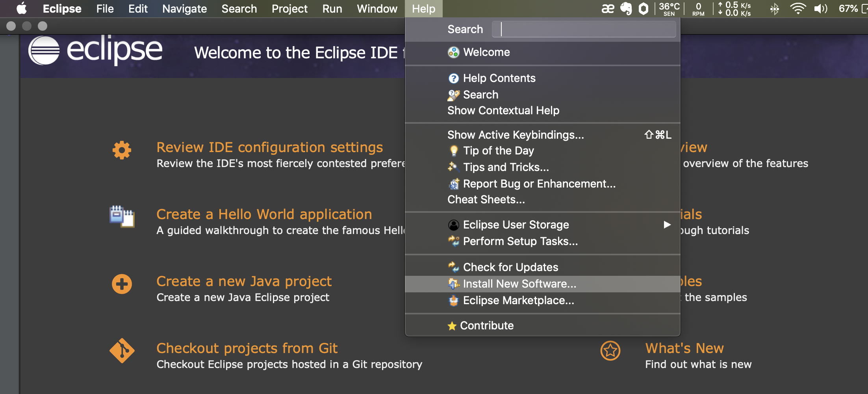The image size is (868, 394).
Task: Click the Hello World application notepad icon
Action: (122, 216)
